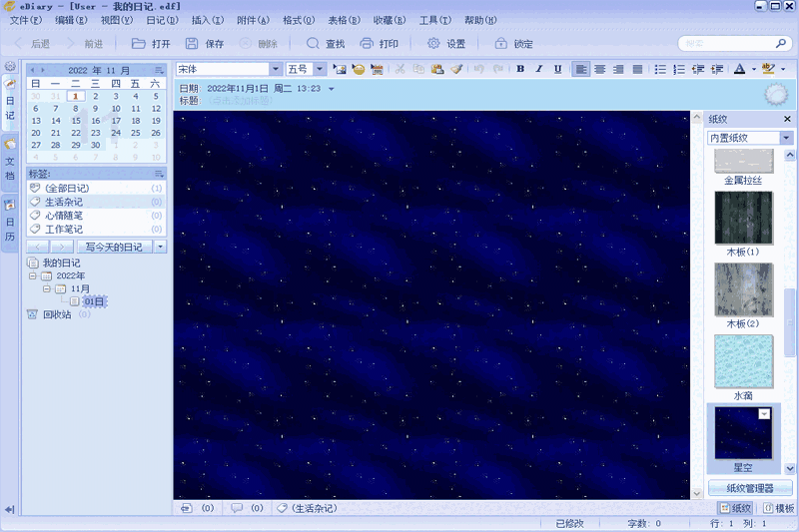Toggle Italic formatting button
The height and width of the screenshot is (532, 799).
(538, 69)
